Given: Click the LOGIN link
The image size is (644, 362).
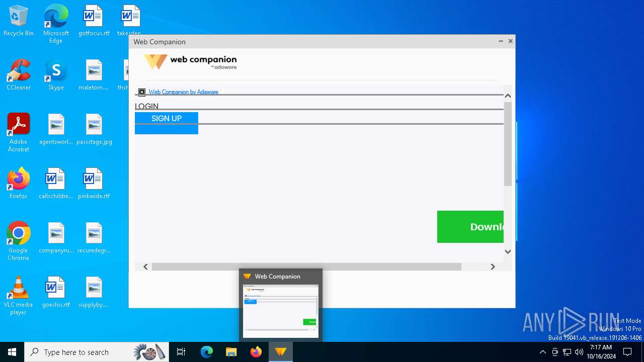Looking at the screenshot, I should (146, 106).
